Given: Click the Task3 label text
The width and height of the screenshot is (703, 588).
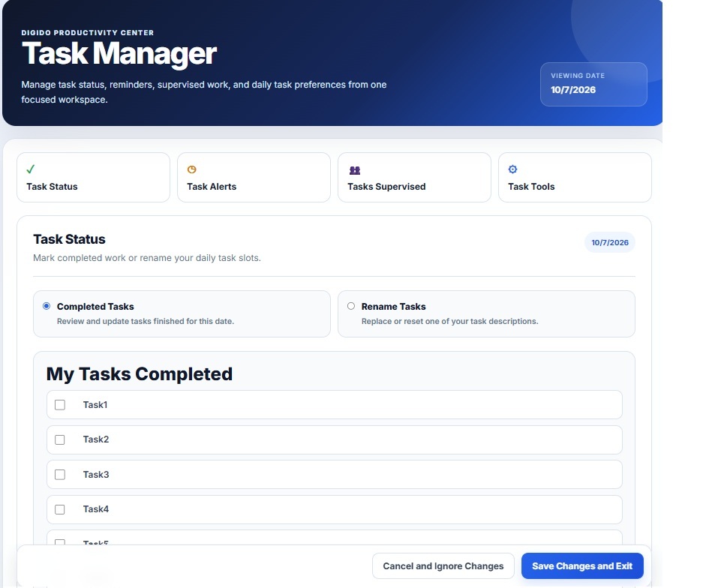Looking at the screenshot, I should [96, 474].
